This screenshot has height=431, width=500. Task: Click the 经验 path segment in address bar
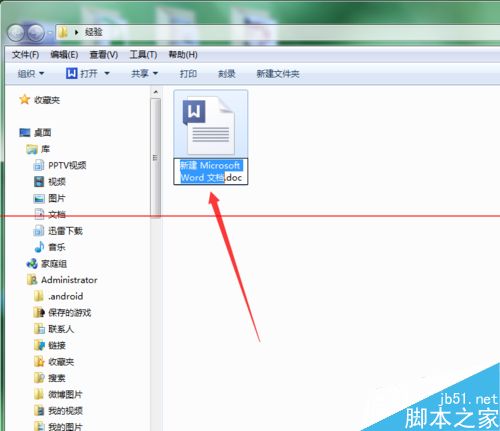tap(94, 32)
